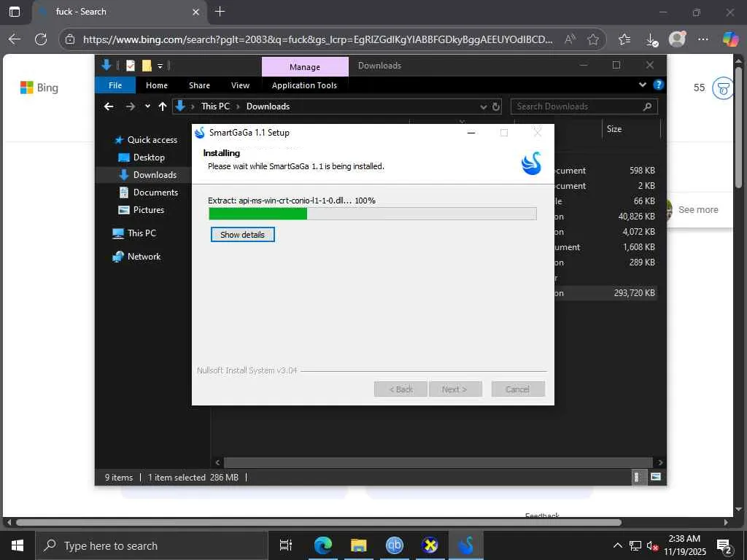Select Network in navigation pane
747x560 pixels.
tap(136, 257)
